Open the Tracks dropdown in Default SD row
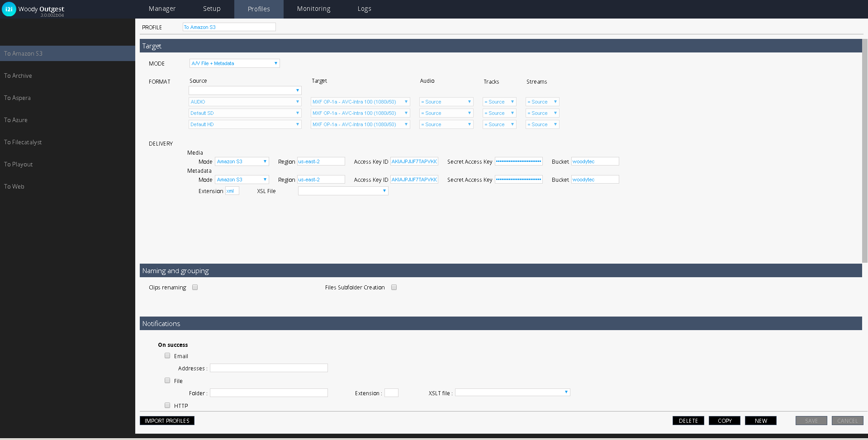Image resolution: width=868 pixels, height=440 pixels. point(499,113)
